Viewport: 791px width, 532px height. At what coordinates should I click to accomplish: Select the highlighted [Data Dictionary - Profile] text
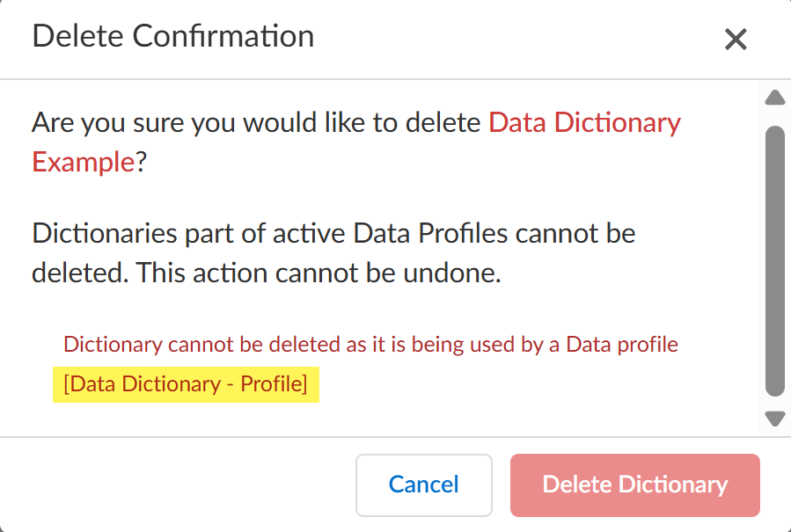[186, 385]
